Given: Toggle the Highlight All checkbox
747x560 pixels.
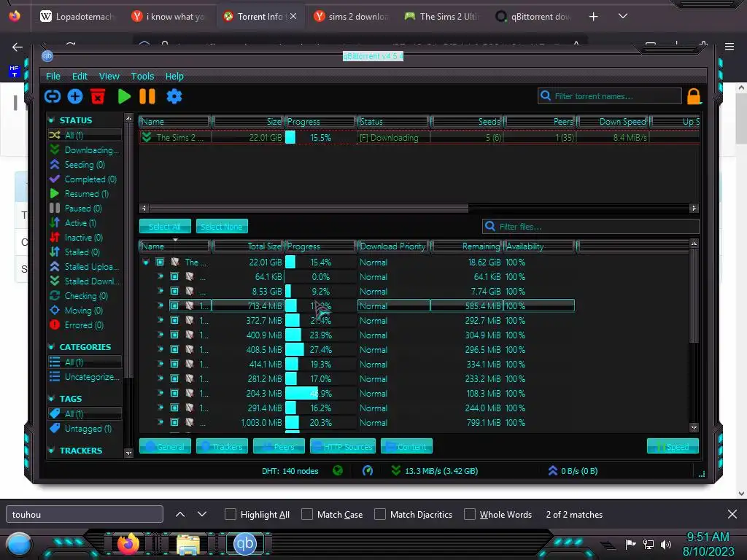Looking at the screenshot, I should (x=230, y=514).
